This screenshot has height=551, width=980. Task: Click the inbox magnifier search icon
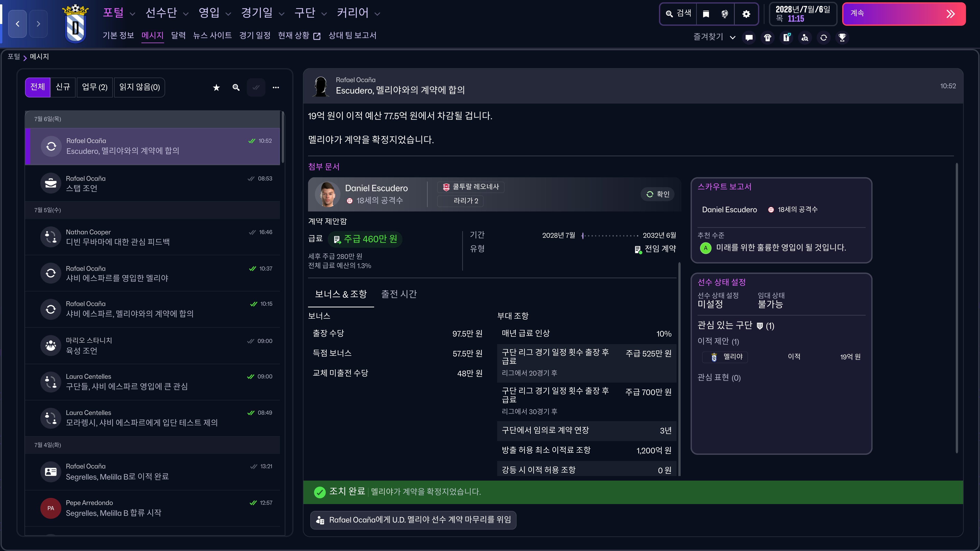(236, 87)
